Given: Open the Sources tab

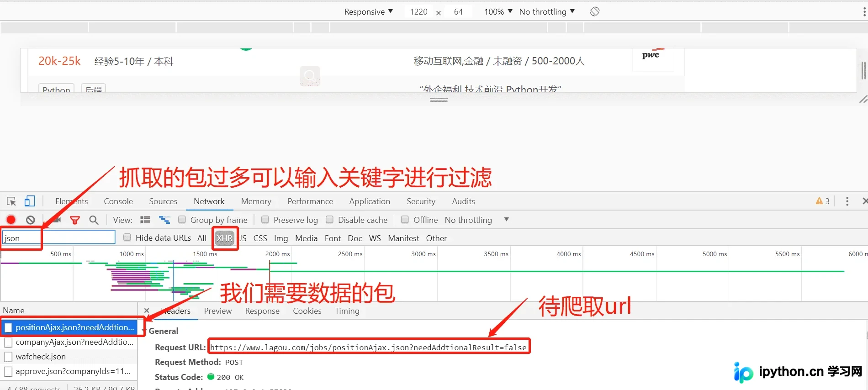Looking at the screenshot, I should point(163,201).
